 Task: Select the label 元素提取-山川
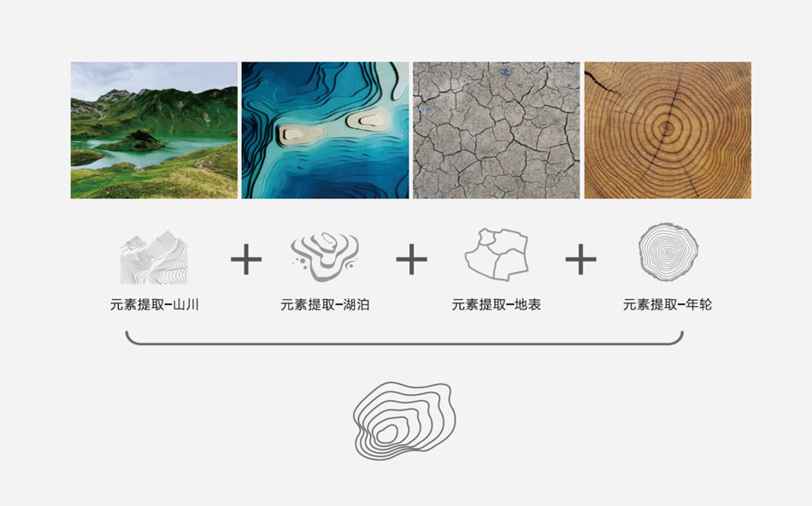pyautogui.click(x=155, y=304)
